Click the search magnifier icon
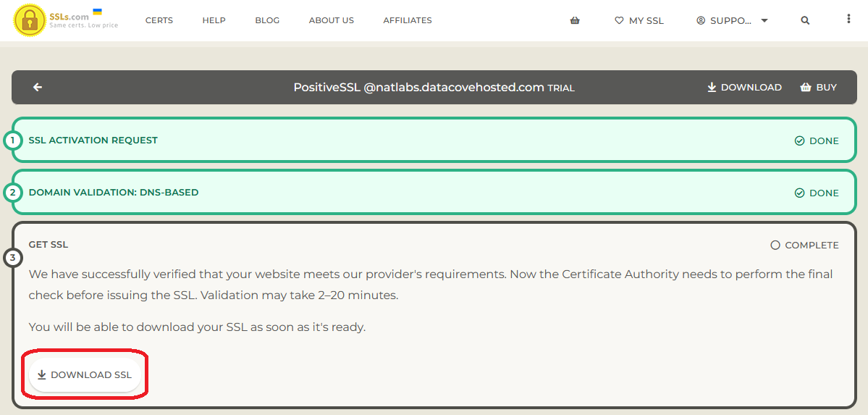The height and width of the screenshot is (415, 868). point(805,20)
